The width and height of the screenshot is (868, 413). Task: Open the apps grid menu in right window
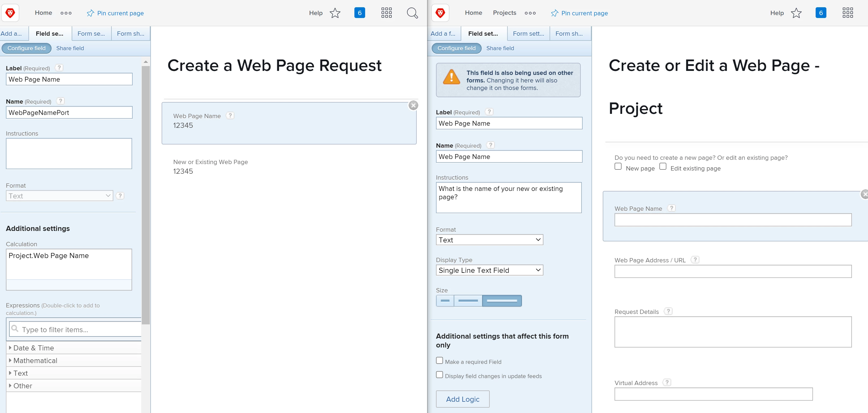(x=847, y=13)
